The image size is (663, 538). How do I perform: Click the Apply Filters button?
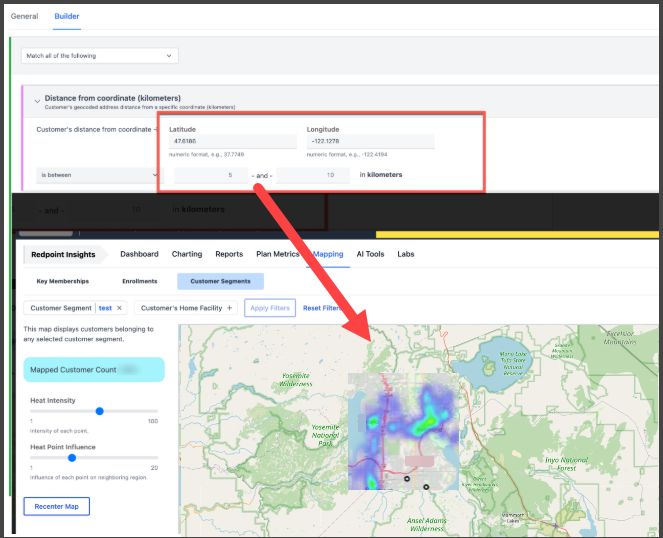[269, 308]
